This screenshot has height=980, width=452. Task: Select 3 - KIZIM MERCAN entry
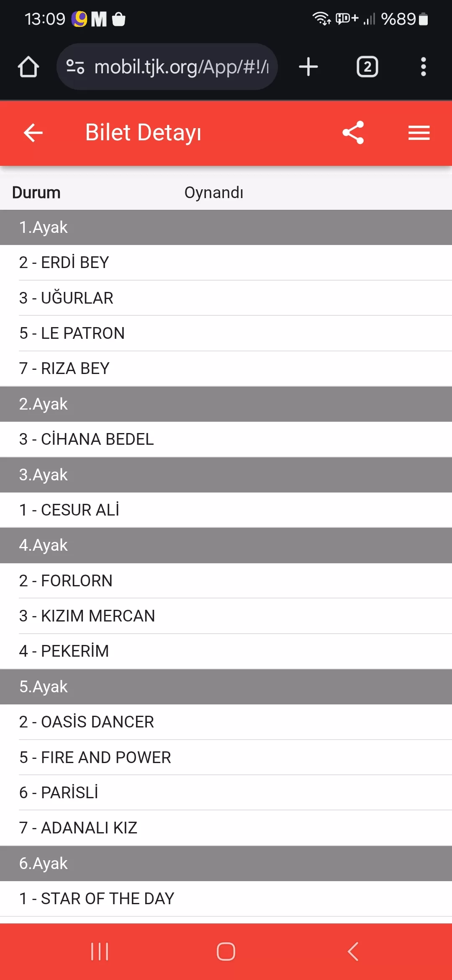[x=226, y=616]
